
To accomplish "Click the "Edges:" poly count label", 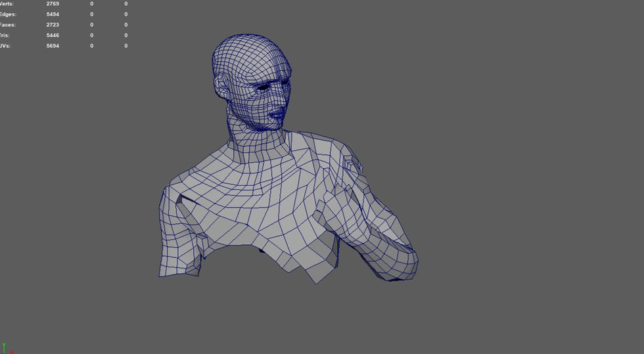I will pyautogui.click(x=8, y=14).
